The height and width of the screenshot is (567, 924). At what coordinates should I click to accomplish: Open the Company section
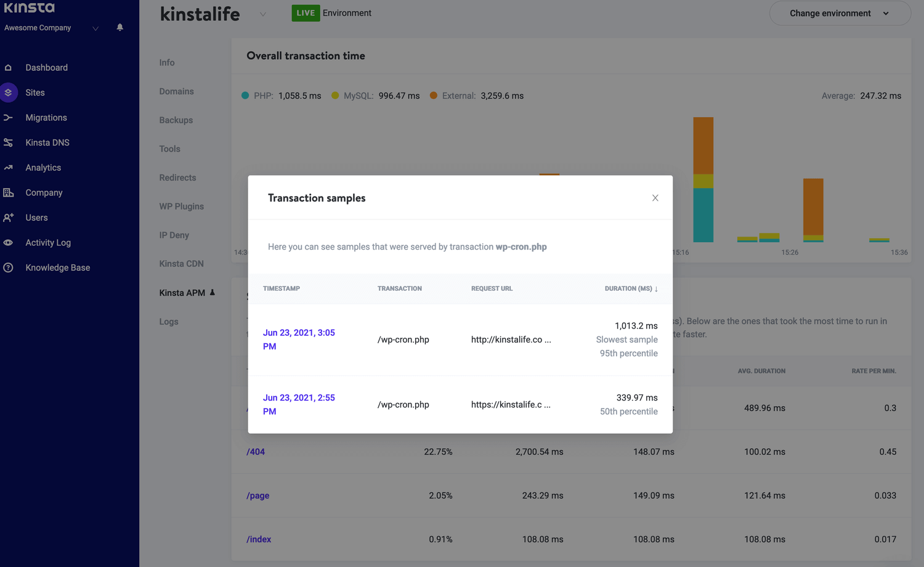click(44, 193)
